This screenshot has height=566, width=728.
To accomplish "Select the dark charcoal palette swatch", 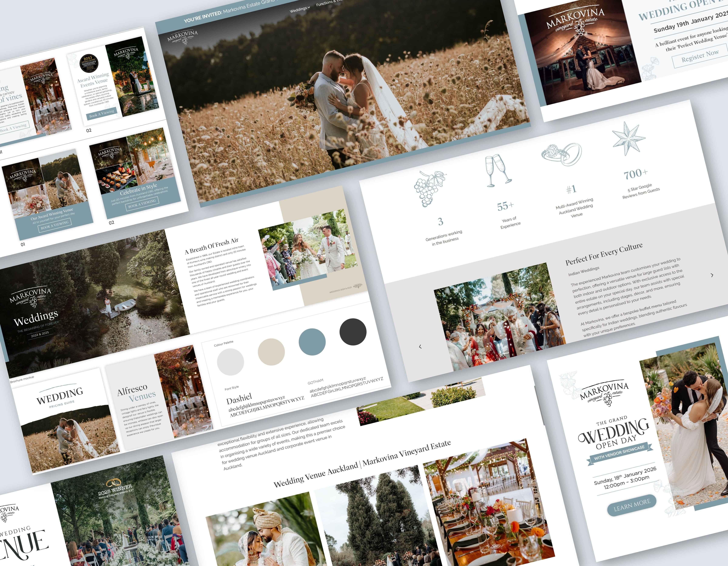I will click(353, 331).
